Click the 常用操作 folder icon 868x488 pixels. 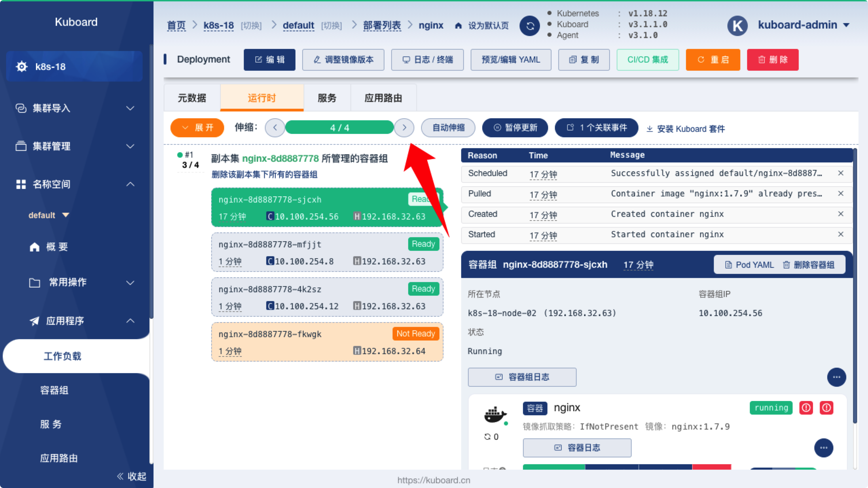pyautogui.click(x=35, y=282)
